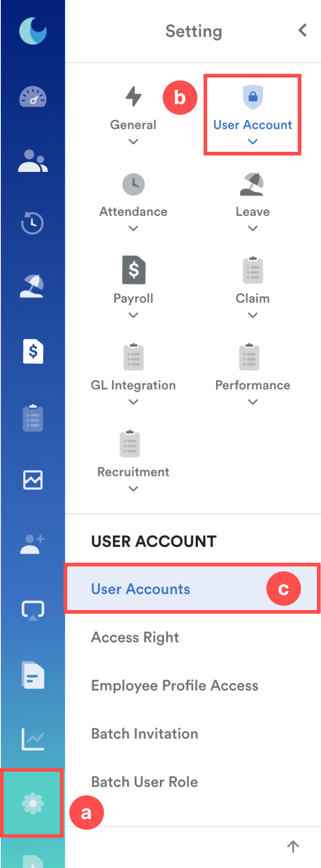Click the Leave beach umbrella icon in settings
321x868 pixels.
point(252,184)
